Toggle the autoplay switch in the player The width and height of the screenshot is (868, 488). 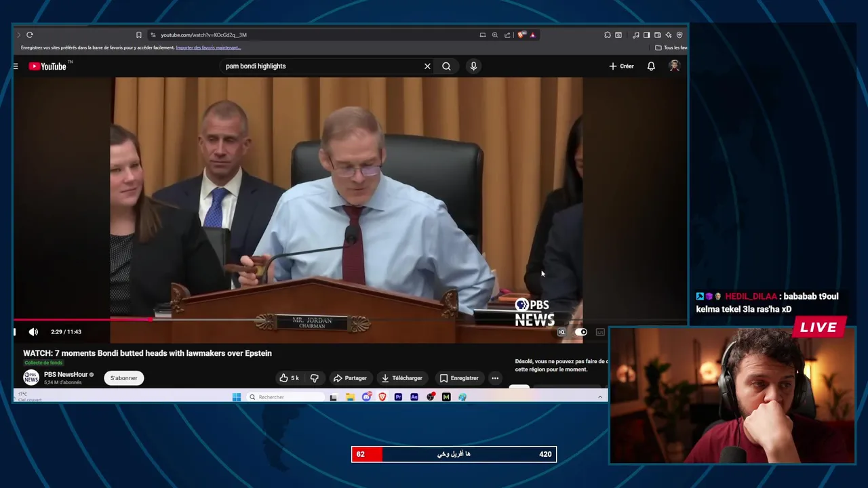pyautogui.click(x=581, y=332)
